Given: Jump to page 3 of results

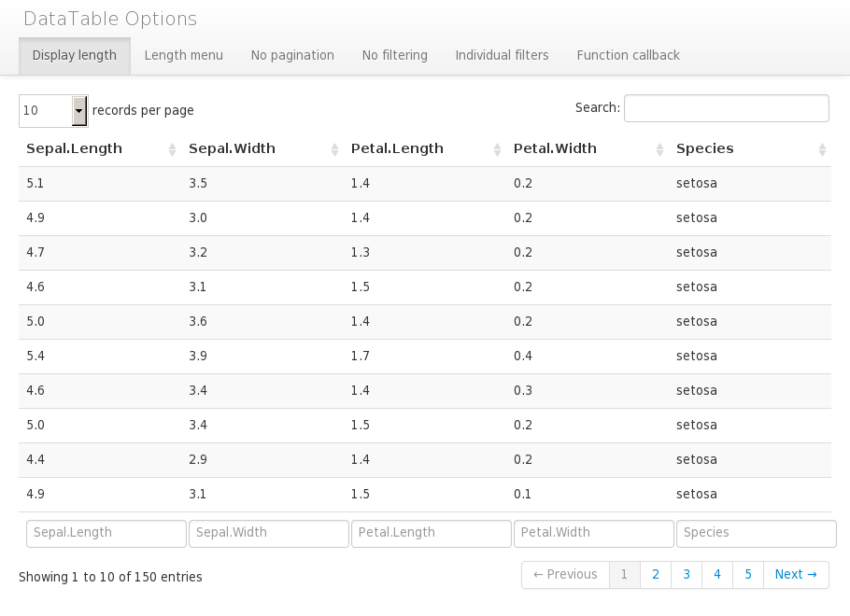Looking at the screenshot, I should point(687,575).
